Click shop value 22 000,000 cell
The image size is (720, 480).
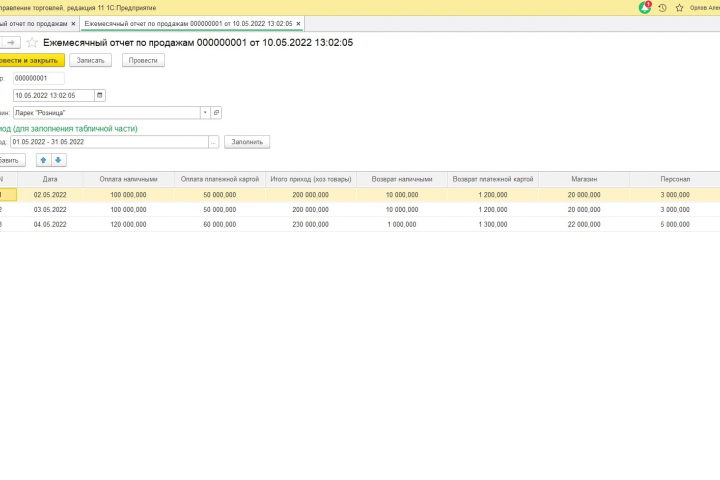pyautogui.click(x=584, y=225)
